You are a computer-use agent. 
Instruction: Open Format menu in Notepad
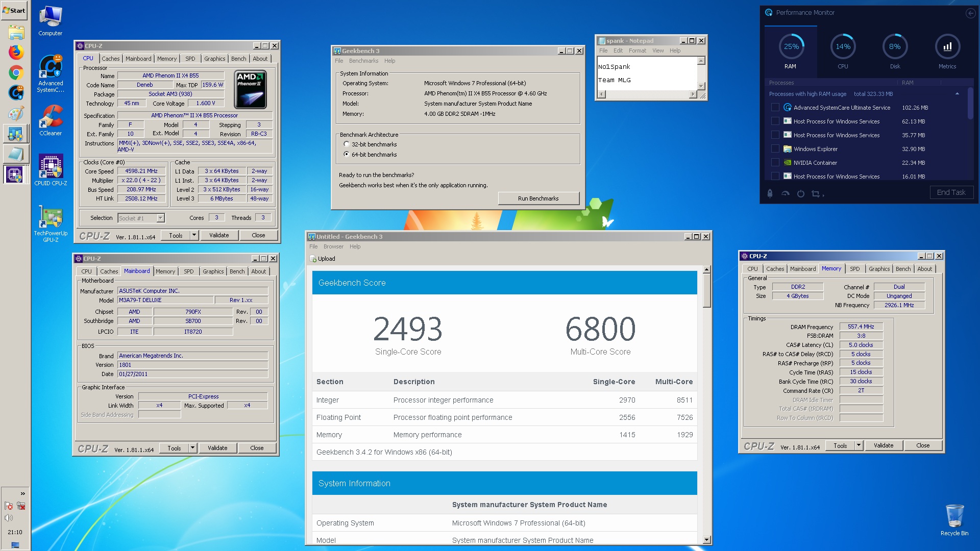click(637, 51)
